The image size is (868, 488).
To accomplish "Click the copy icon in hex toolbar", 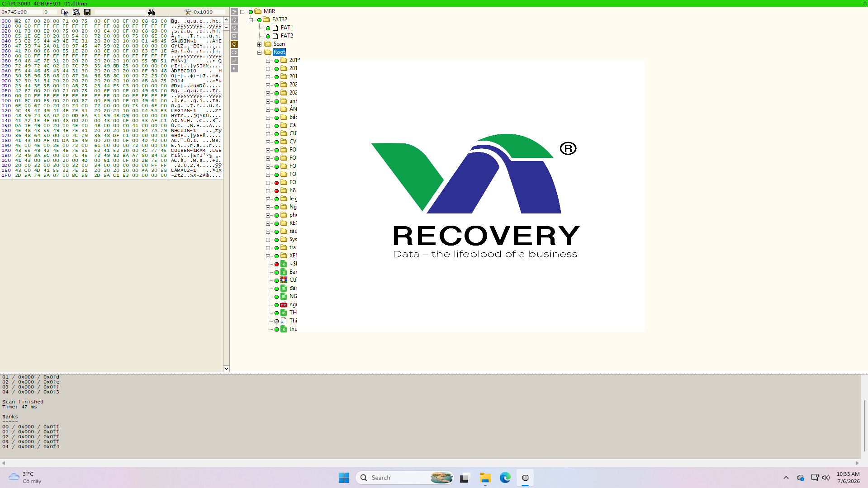I will 65,12.
